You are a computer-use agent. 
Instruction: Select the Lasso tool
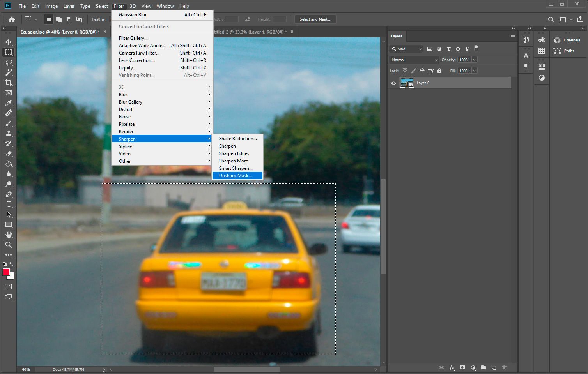8,62
